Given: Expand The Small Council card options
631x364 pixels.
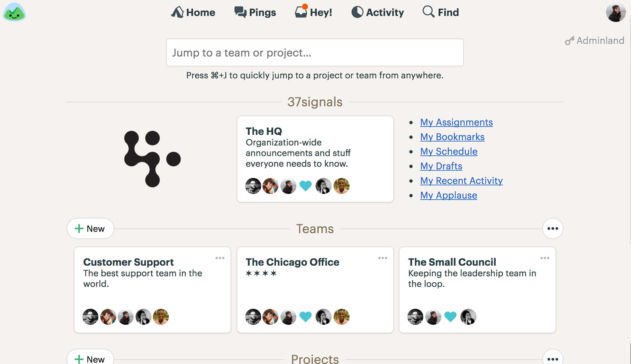Looking at the screenshot, I should [545, 258].
